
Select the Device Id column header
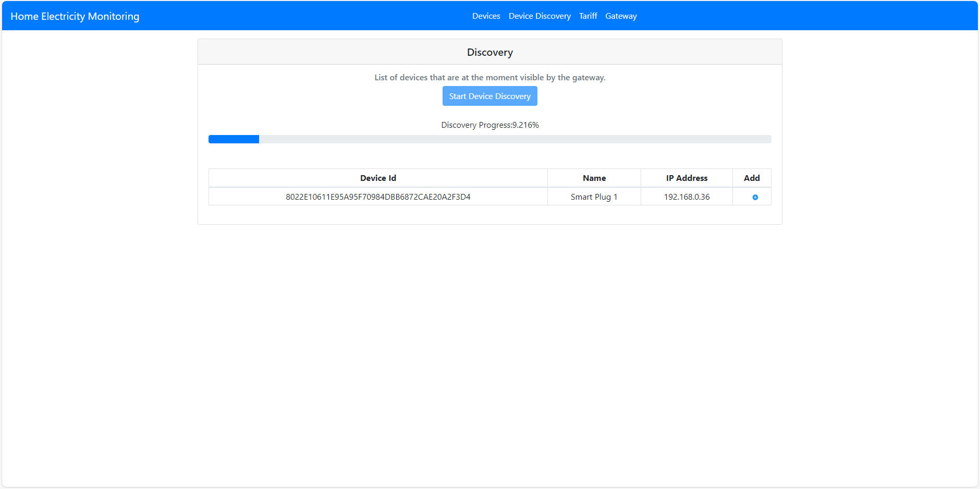(x=378, y=178)
